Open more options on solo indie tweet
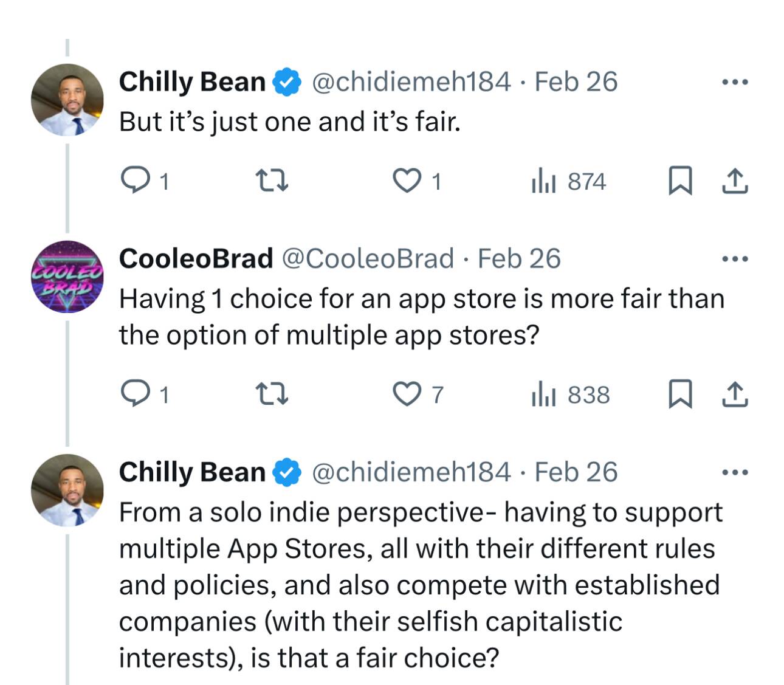Screen dimensions: 784x685 pyautogui.click(x=735, y=472)
